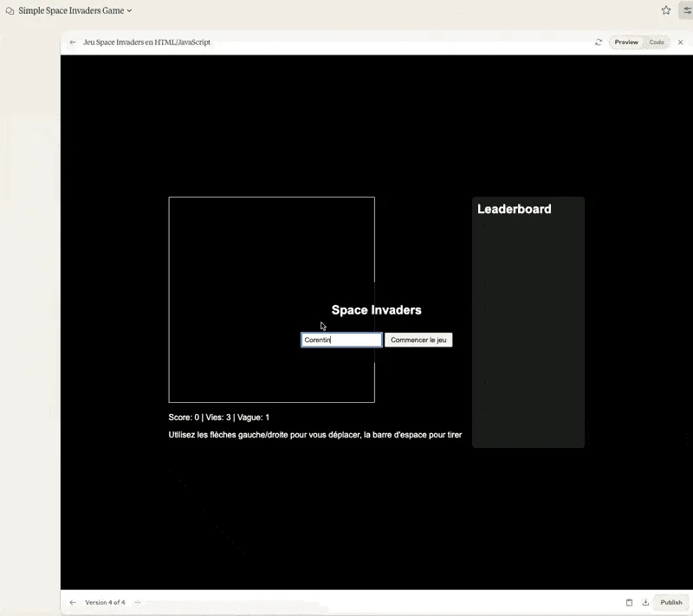This screenshot has height=616, width=693.
Task: Switch to the Preview tab
Action: [626, 42]
